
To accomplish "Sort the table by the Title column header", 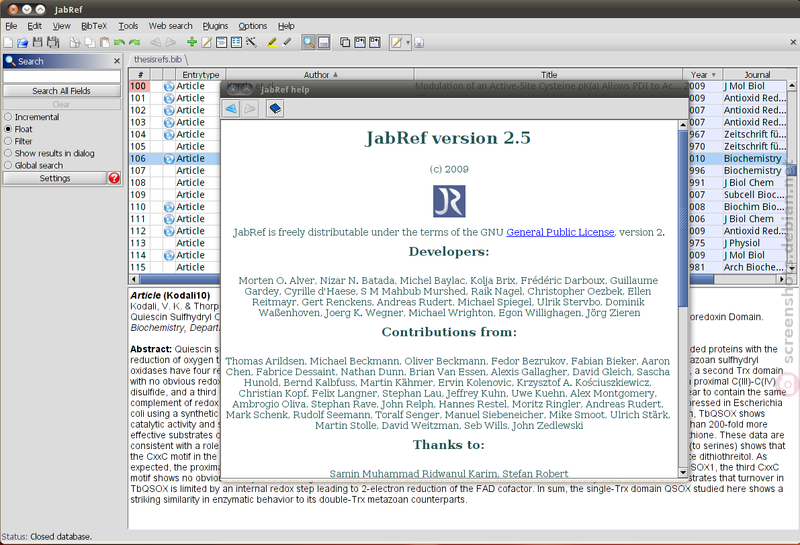I will pos(548,75).
